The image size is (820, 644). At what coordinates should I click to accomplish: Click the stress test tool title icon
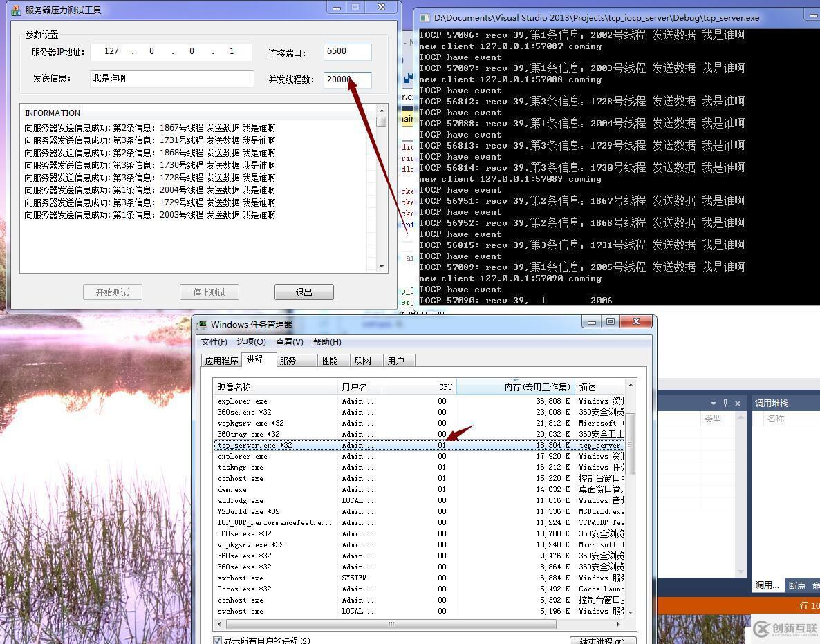pyautogui.click(x=16, y=10)
